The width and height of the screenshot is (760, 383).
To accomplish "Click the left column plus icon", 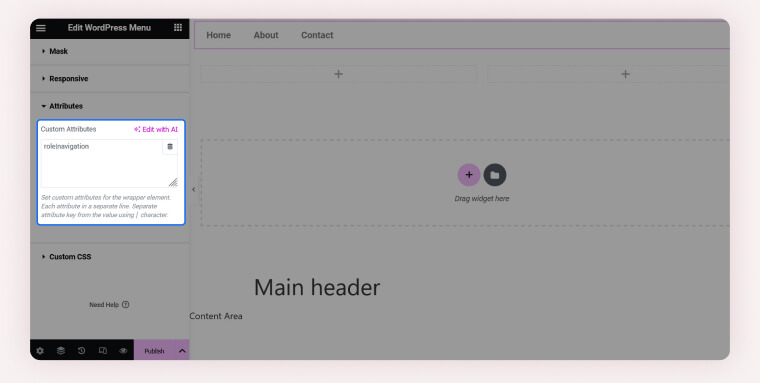I will [x=339, y=74].
